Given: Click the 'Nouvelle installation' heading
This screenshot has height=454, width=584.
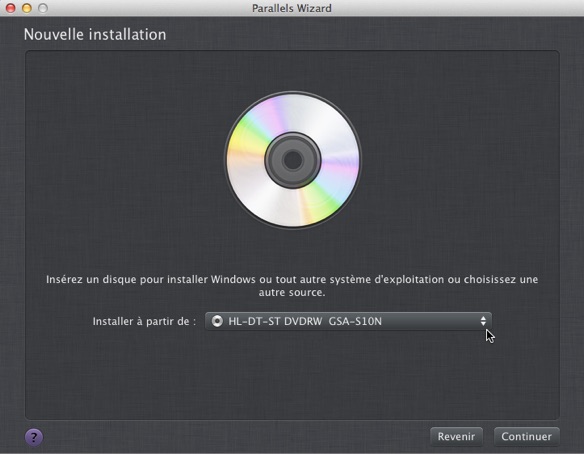Looking at the screenshot, I should tap(95, 35).
